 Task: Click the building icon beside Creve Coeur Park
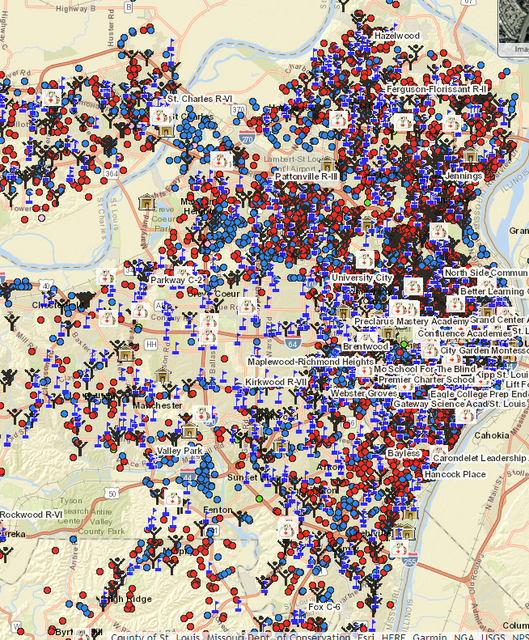tap(146, 202)
